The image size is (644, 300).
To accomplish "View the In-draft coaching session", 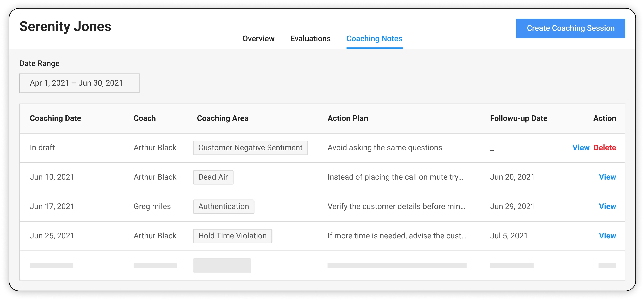I will click(x=581, y=147).
